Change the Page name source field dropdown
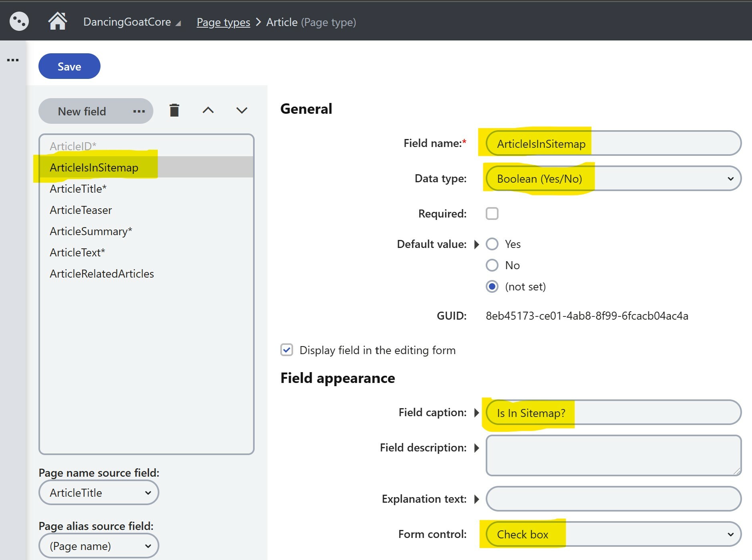The height and width of the screenshot is (560, 752). tap(99, 492)
